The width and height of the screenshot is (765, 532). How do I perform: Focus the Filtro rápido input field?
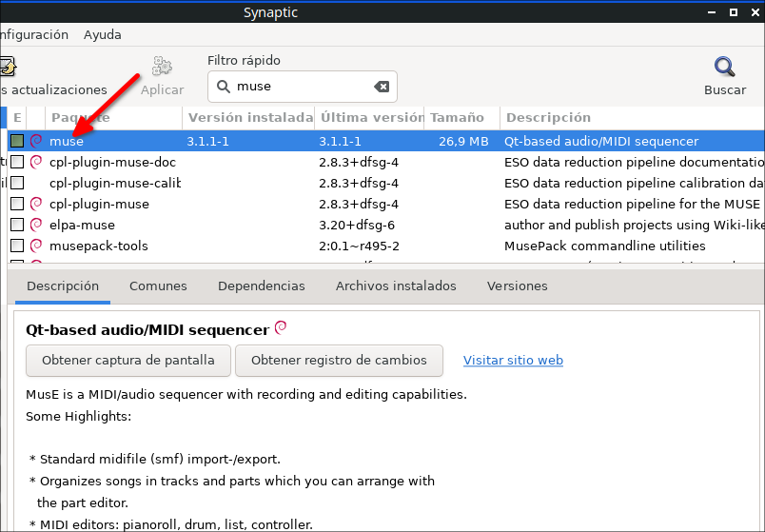point(303,87)
